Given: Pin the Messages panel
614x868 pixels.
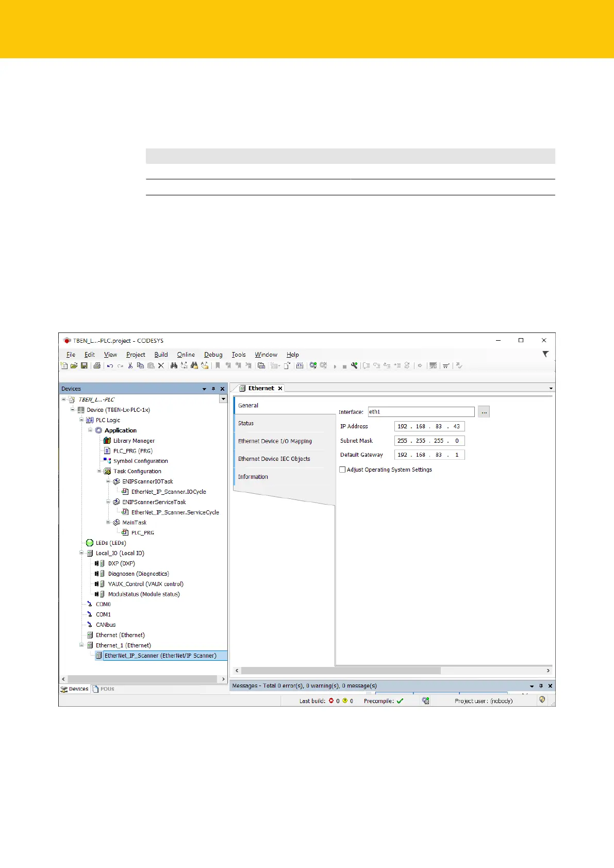Looking at the screenshot, I should coord(541,686).
